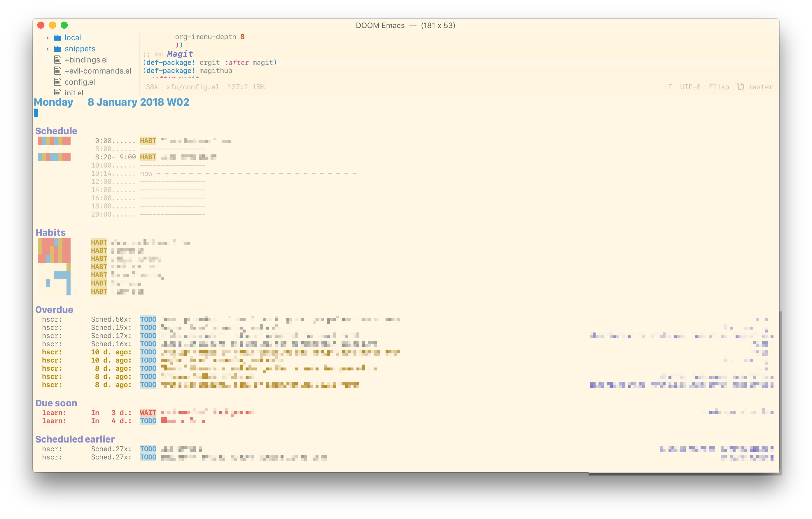The width and height of the screenshot is (812, 519).
Task: Click the folder icon next to snippets
Action: (58, 49)
